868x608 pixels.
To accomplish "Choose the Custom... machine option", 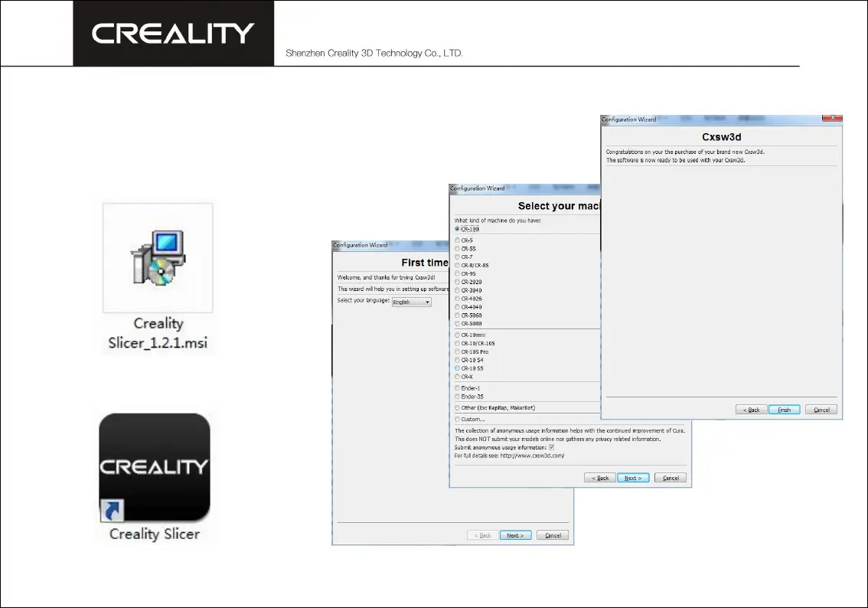I will [457, 419].
